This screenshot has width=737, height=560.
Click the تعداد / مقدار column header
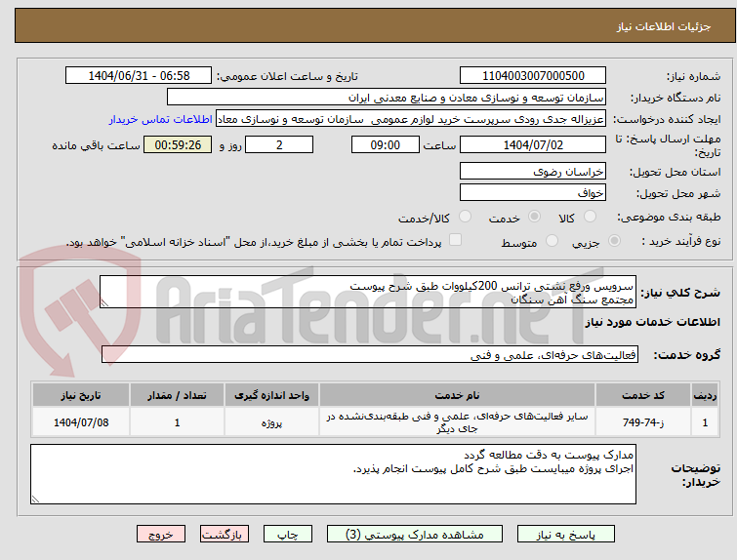point(177,395)
